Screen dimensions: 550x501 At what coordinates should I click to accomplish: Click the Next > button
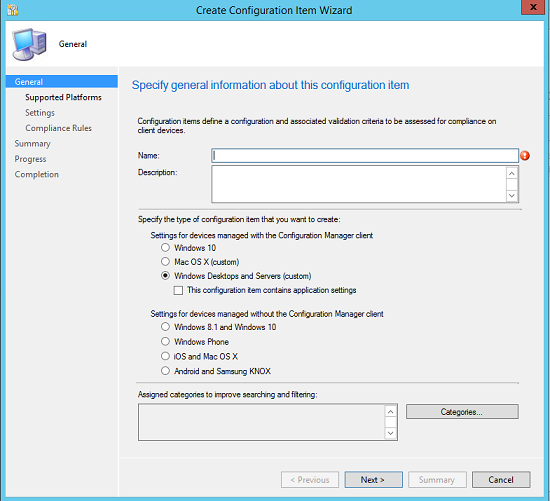point(373,479)
